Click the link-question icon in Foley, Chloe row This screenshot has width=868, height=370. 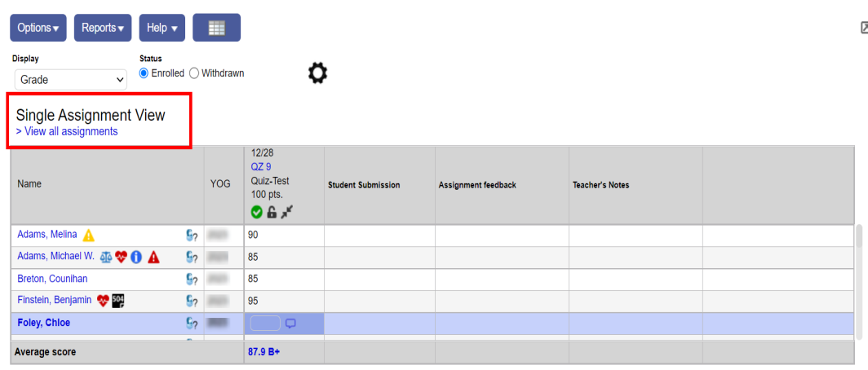pyautogui.click(x=192, y=324)
